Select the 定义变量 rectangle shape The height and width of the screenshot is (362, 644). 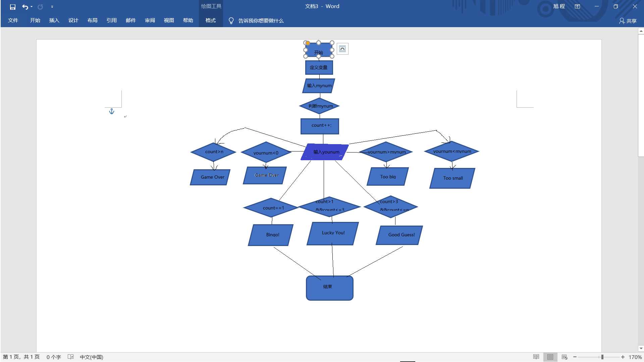pyautogui.click(x=319, y=67)
